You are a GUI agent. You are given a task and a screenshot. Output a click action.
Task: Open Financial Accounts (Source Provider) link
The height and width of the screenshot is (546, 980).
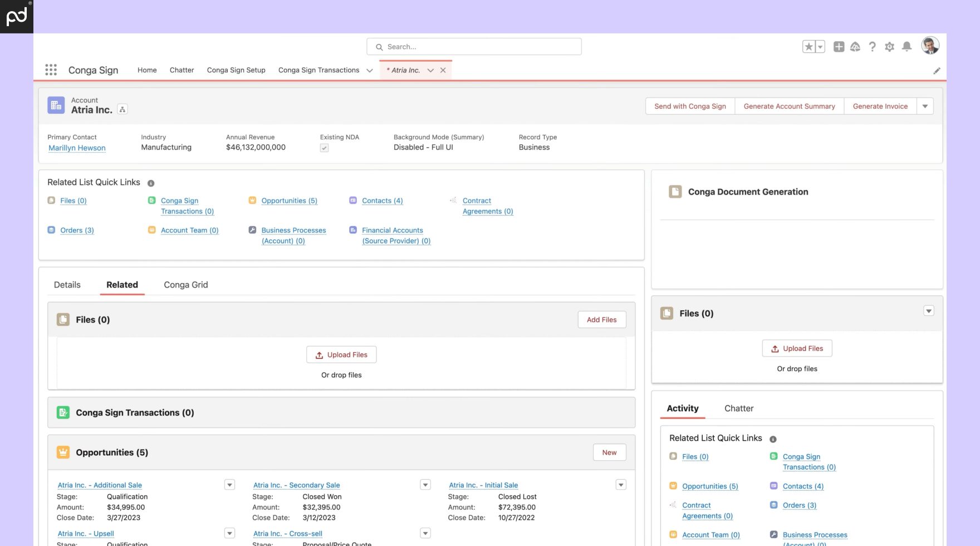396,235
